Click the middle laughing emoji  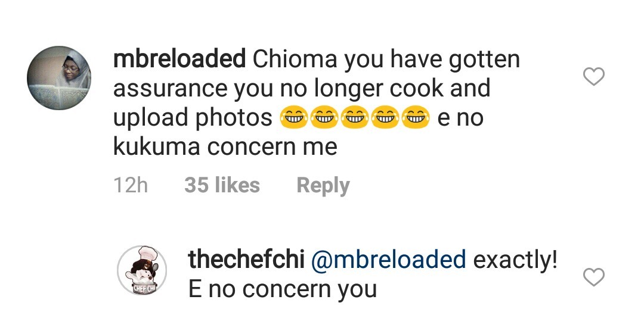(355, 118)
